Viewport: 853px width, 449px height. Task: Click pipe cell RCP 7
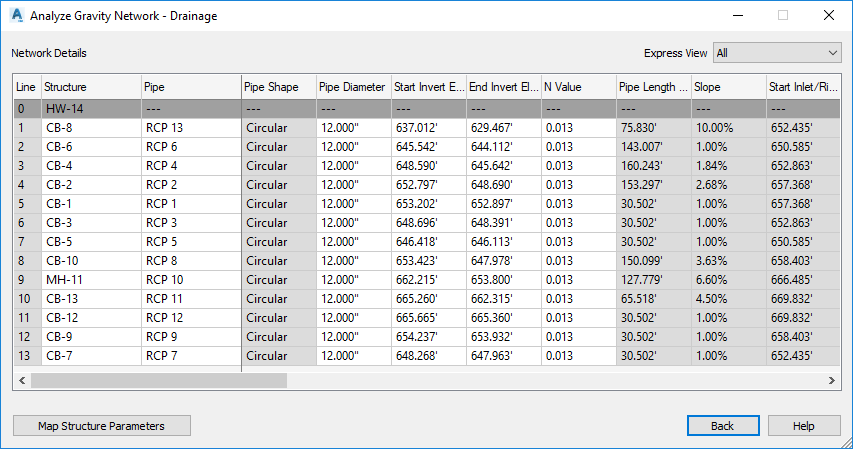[x=191, y=356]
